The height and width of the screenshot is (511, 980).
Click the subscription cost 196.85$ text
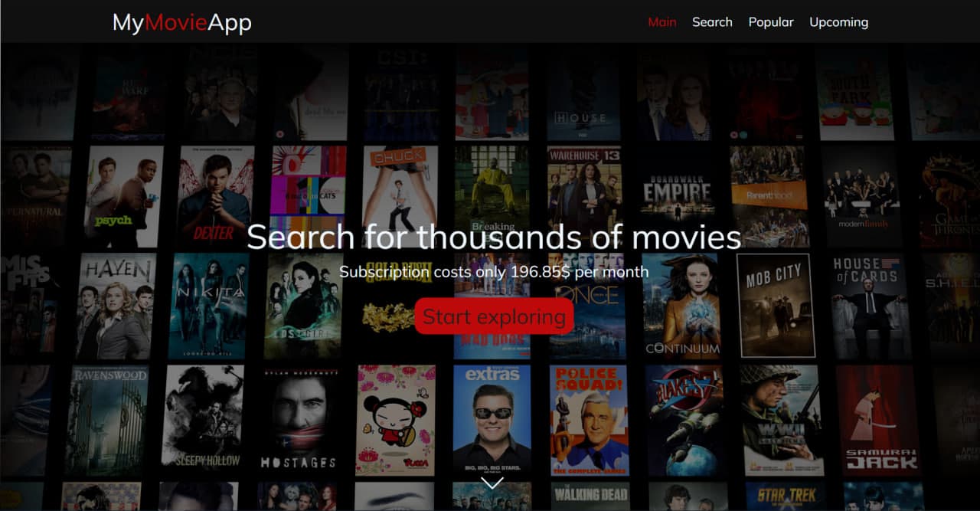click(494, 272)
